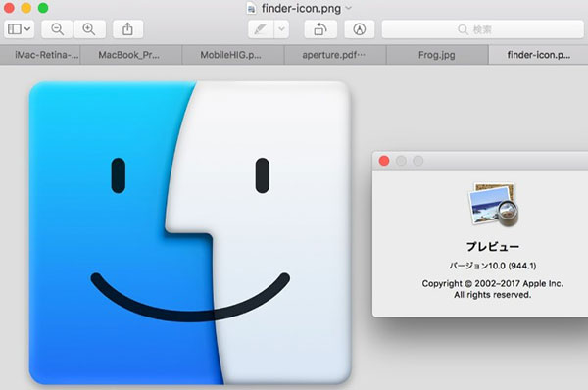Close the main Preview window
The height and width of the screenshot is (390, 588).
9,8
